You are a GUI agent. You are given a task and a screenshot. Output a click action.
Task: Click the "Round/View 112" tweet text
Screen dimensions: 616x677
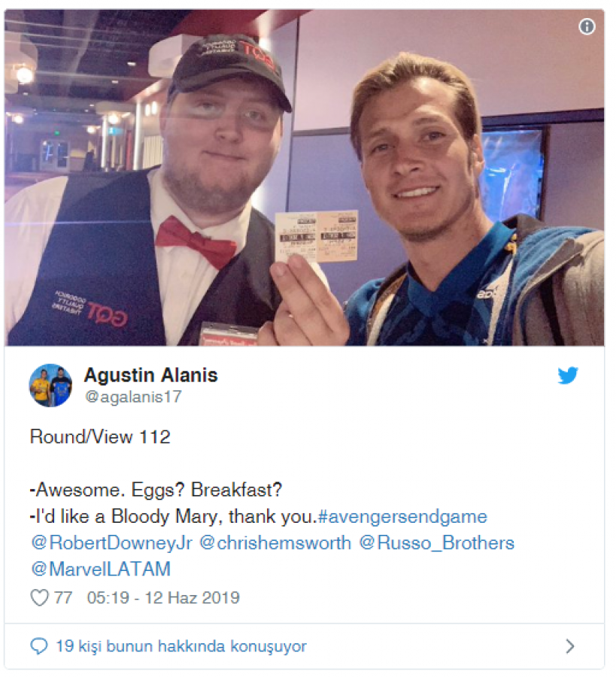pyautogui.click(x=100, y=437)
